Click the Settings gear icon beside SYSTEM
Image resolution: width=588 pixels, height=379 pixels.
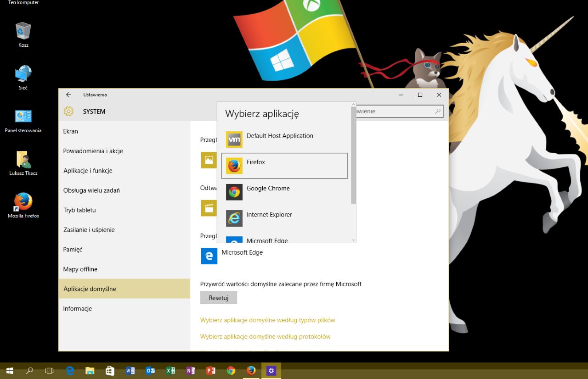click(x=68, y=111)
